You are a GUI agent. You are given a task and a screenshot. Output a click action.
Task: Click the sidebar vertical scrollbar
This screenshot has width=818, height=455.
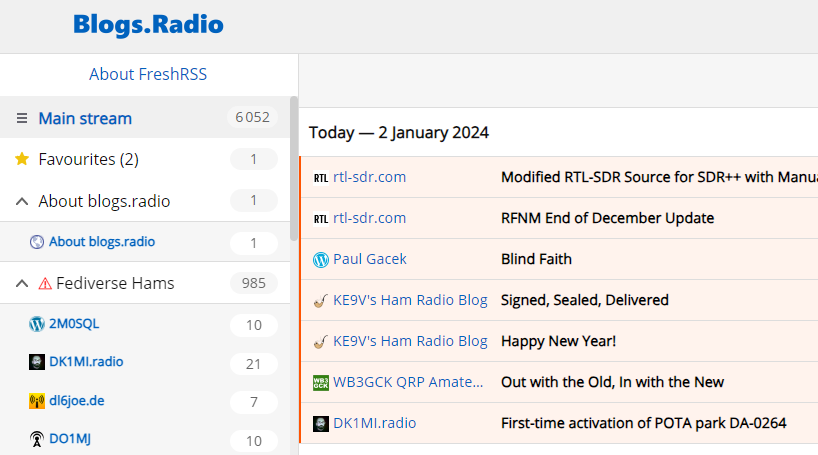pos(294,169)
